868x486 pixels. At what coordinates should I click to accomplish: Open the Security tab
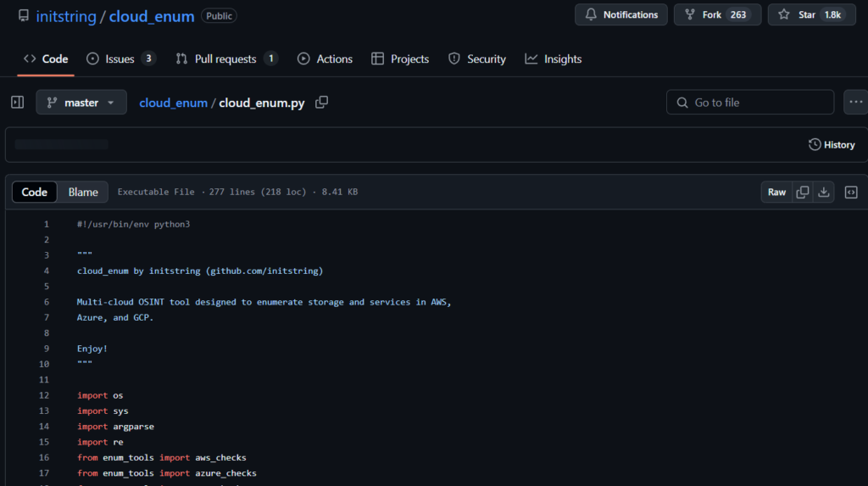pos(477,59)
